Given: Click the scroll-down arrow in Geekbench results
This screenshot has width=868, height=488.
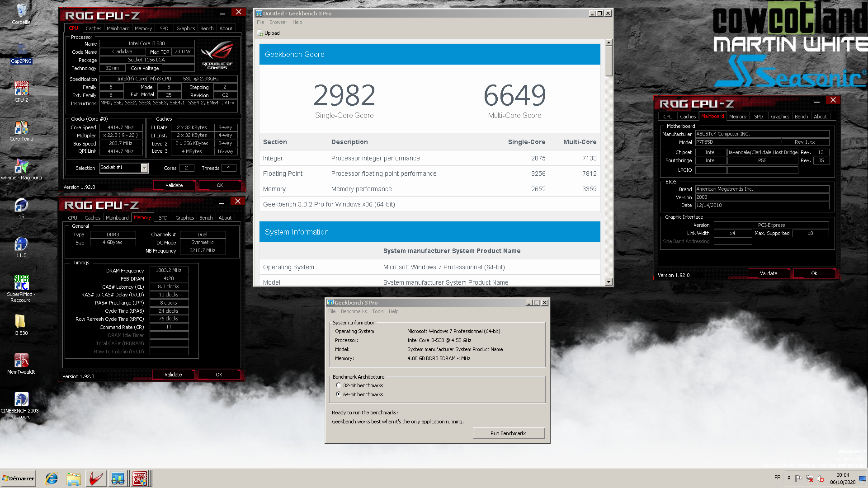Looking at the screenshot, I should 609,282.
